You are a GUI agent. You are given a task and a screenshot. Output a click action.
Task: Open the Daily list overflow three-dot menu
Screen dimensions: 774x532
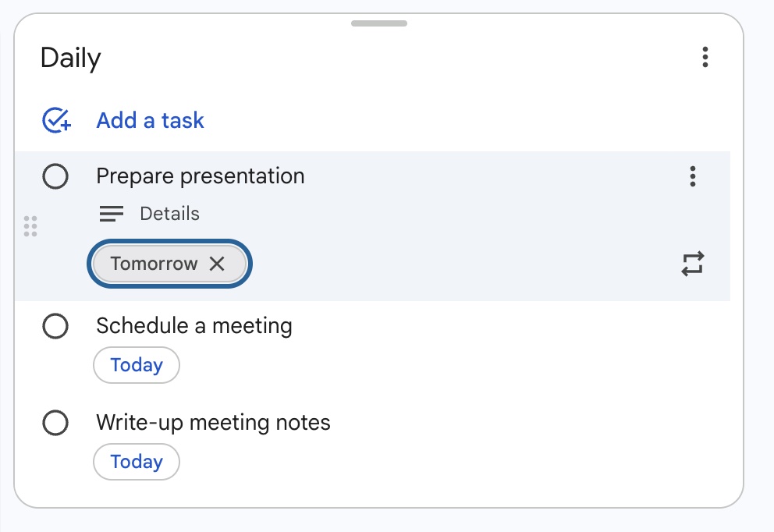(x=705, y=57)
